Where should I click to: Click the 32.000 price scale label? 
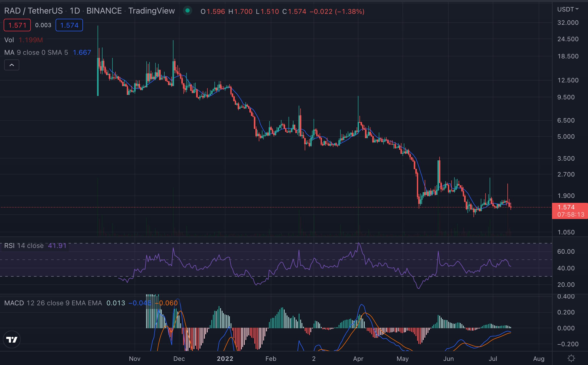pyautogui.click(x=568, y=23)
